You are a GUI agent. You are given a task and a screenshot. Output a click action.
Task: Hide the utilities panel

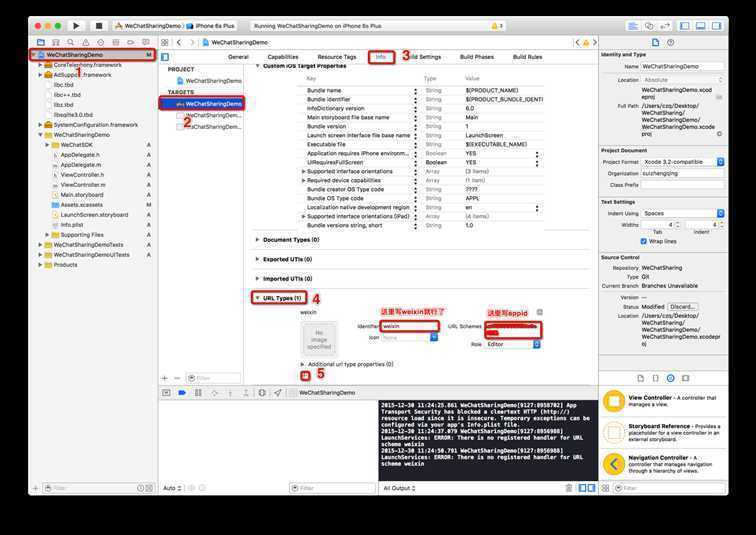click(716, 26)
